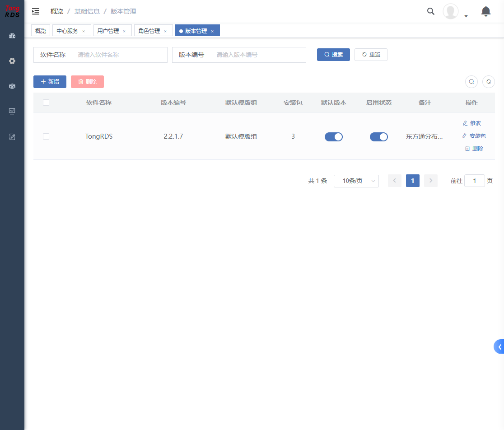Click the 安装包 column header
The image size is (504, 430).
pos(293,103)
